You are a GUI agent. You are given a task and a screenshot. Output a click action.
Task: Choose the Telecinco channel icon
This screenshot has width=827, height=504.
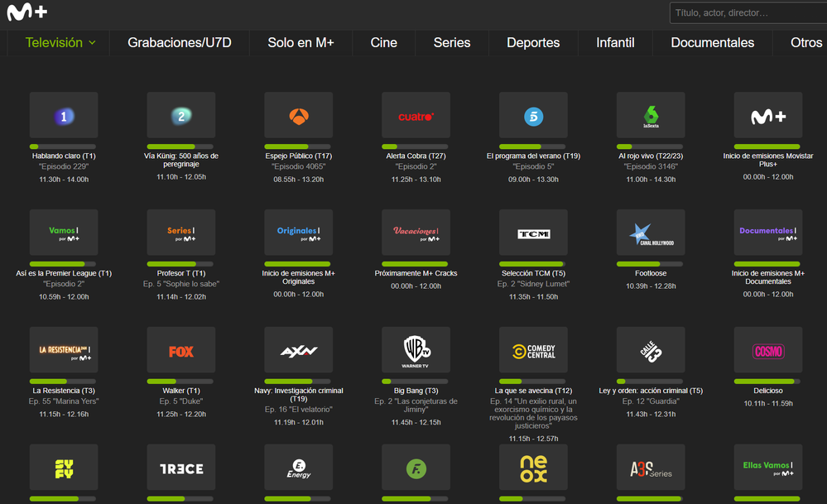534,116
